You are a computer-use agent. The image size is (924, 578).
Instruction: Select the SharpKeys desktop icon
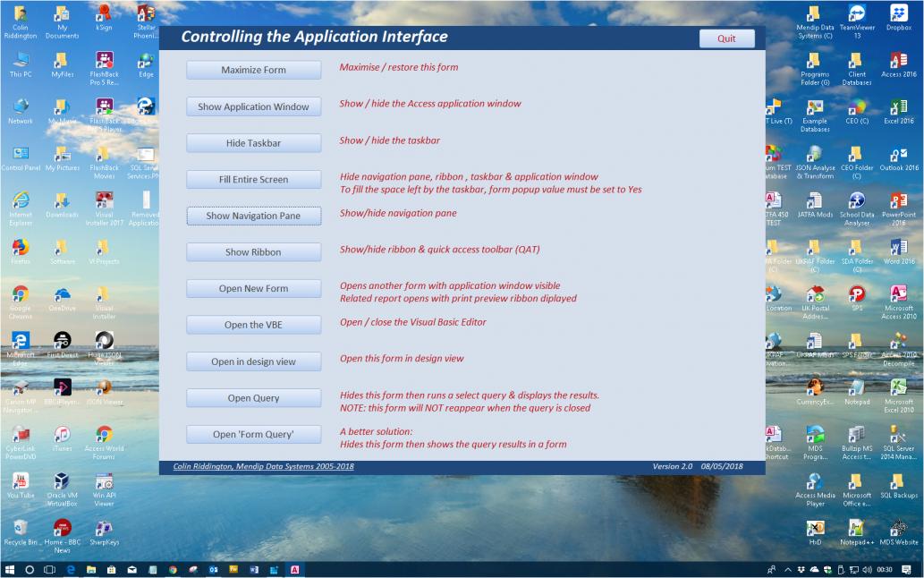105,532
